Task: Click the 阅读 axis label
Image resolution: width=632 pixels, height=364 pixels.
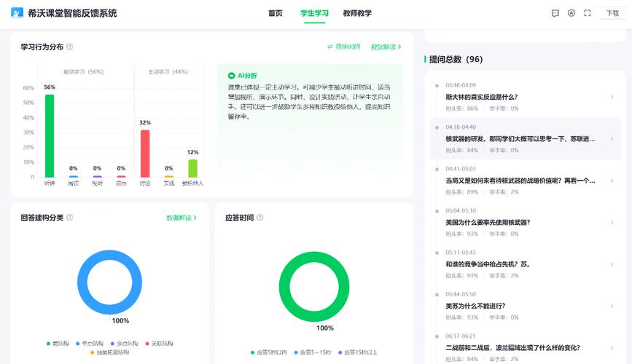Action: click(74, 183)
